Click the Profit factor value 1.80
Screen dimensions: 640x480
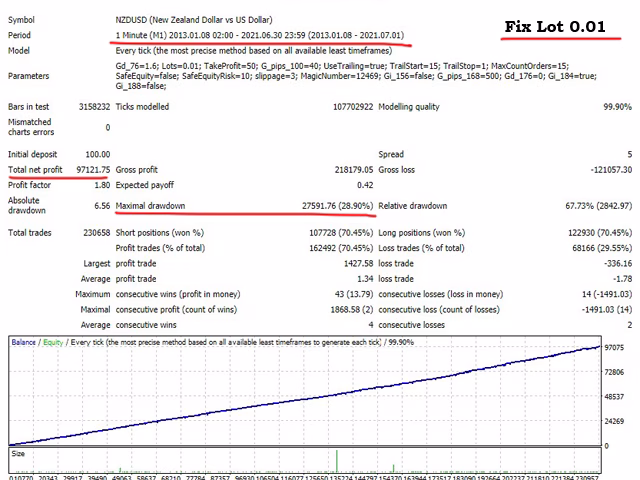pos(100,185)
